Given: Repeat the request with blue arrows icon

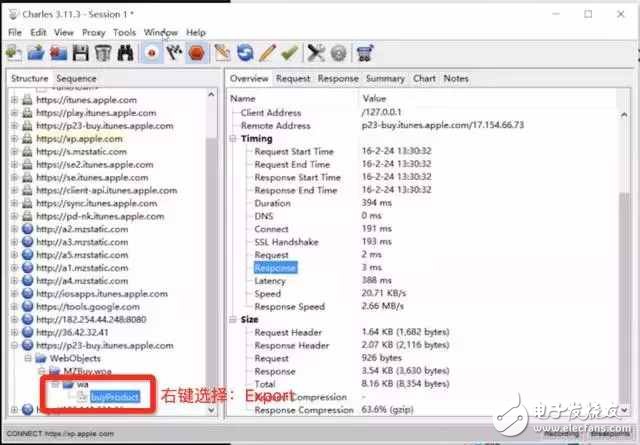Looking at the screenshot, I should point(244,54).
